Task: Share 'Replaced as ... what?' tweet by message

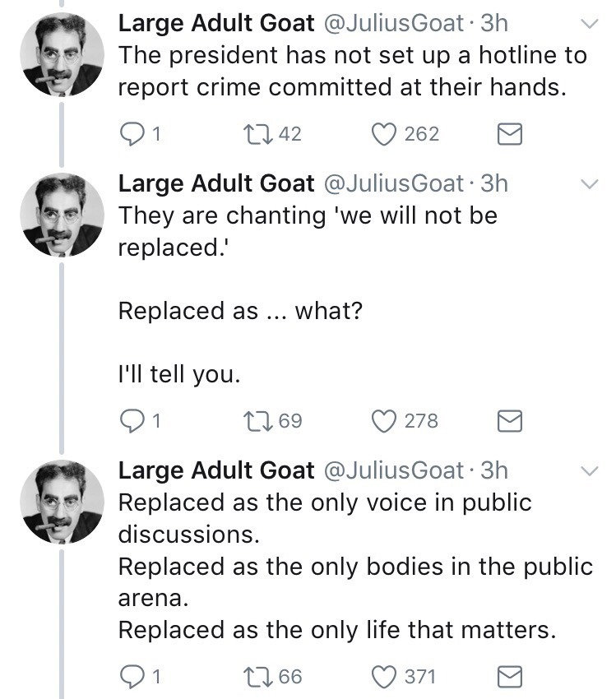Action: (x=512, y=422)
